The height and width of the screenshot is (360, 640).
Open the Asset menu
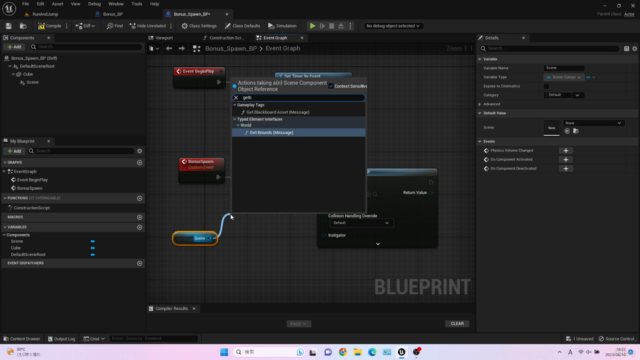pyautogui.click(x=57, y=4)
